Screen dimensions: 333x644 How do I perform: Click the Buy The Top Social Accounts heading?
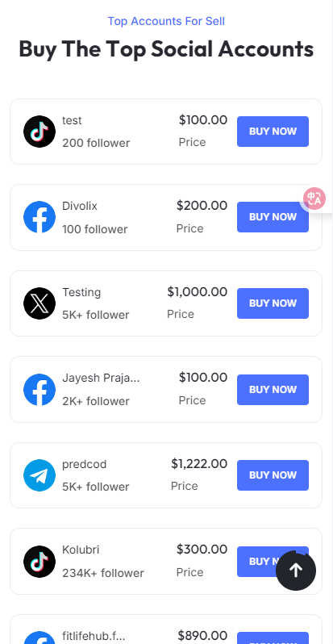[166, 49]
